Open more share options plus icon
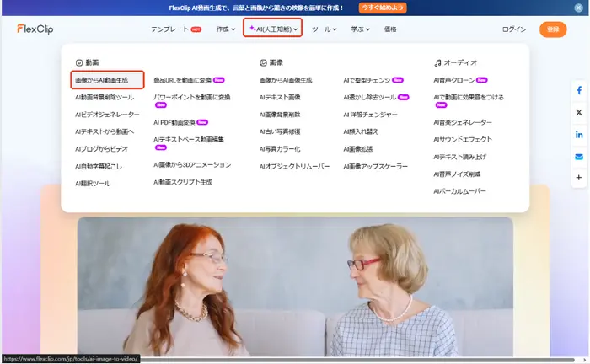 579,178
